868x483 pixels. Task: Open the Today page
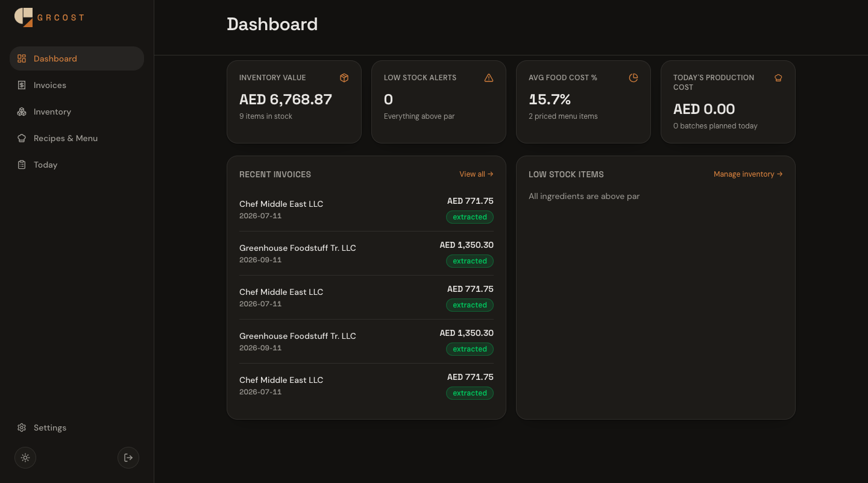pos(77,165)
